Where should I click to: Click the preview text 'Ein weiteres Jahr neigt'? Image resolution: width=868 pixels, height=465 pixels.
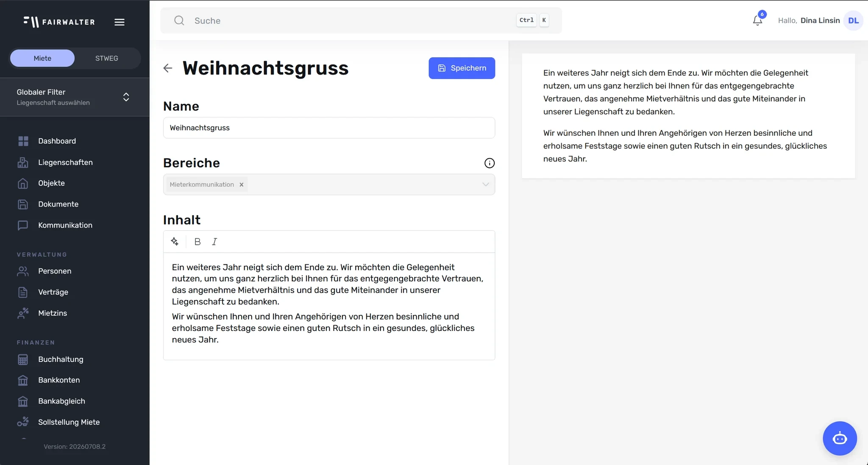pyautogui.click(x=587, y=73)
